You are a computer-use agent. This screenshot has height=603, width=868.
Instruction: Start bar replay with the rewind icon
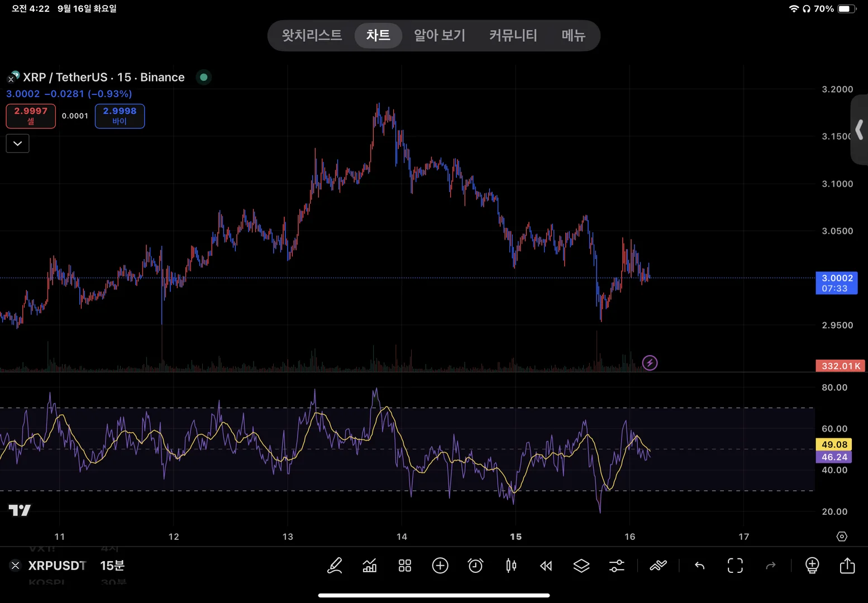(x=546, y=566)
